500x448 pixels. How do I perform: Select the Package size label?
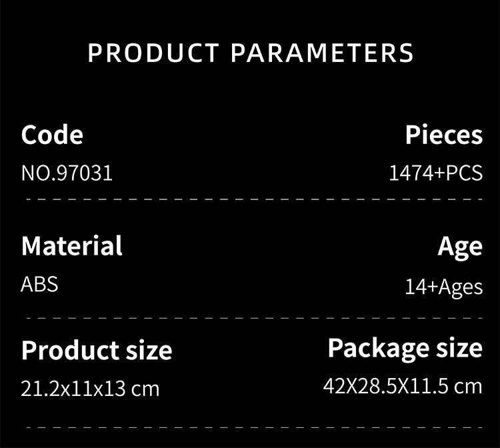tap(405, 348)
